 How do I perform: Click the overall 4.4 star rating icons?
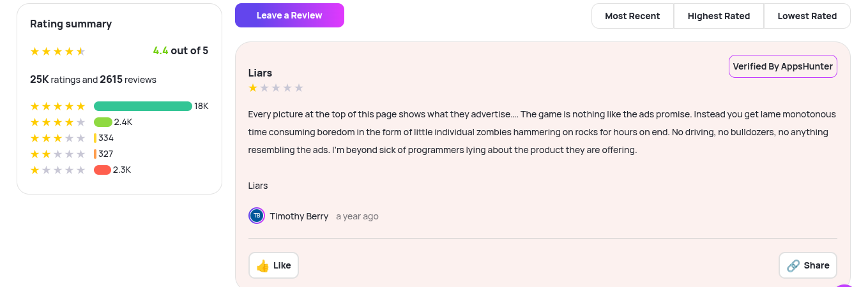point(57,51)
